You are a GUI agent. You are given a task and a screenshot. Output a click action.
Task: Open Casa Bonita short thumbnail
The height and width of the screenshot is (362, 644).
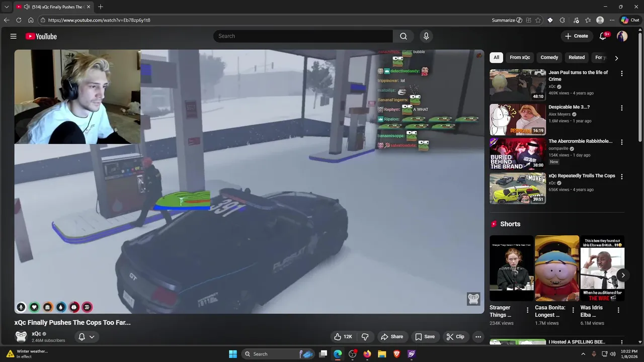(x=557, y=268)
